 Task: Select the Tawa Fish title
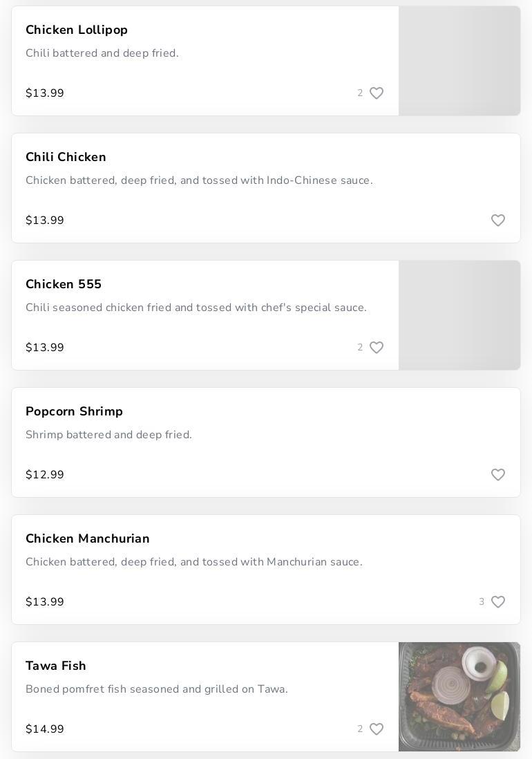tap(56, 666)
